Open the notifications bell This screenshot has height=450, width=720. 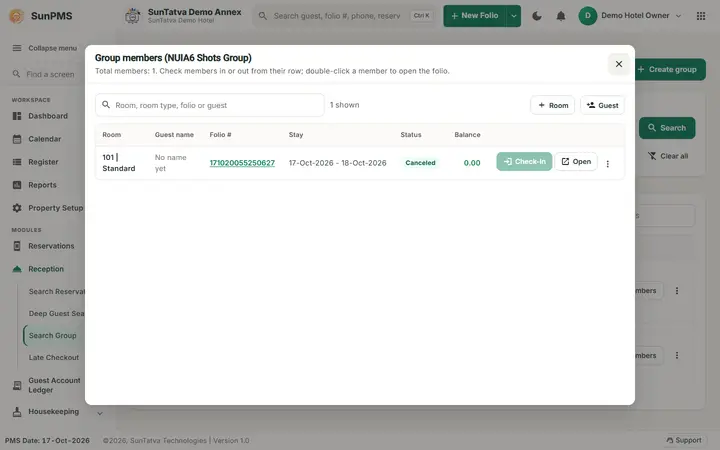(561, 16)
